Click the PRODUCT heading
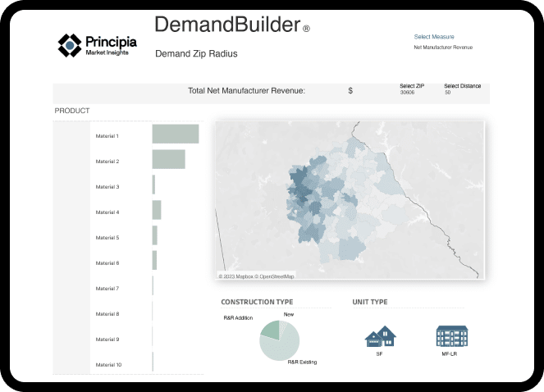This screenshot has height=392, width=544. point(72,111)
